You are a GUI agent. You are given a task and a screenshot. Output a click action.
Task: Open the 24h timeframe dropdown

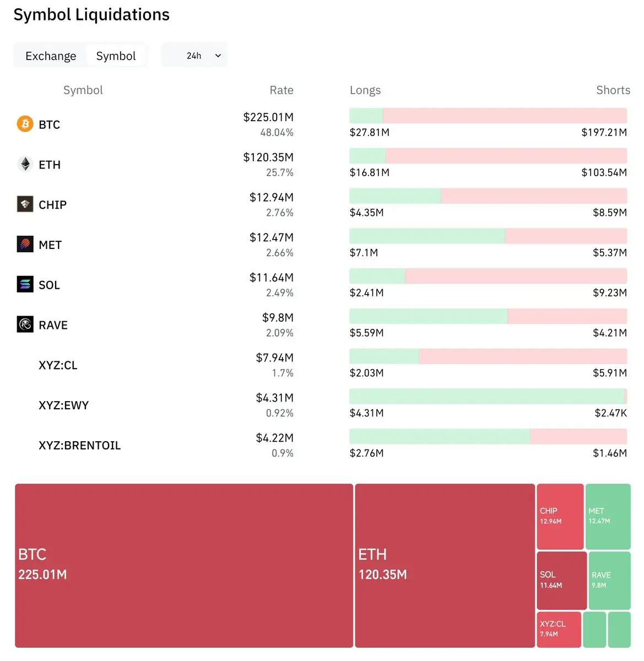(194, 56)
